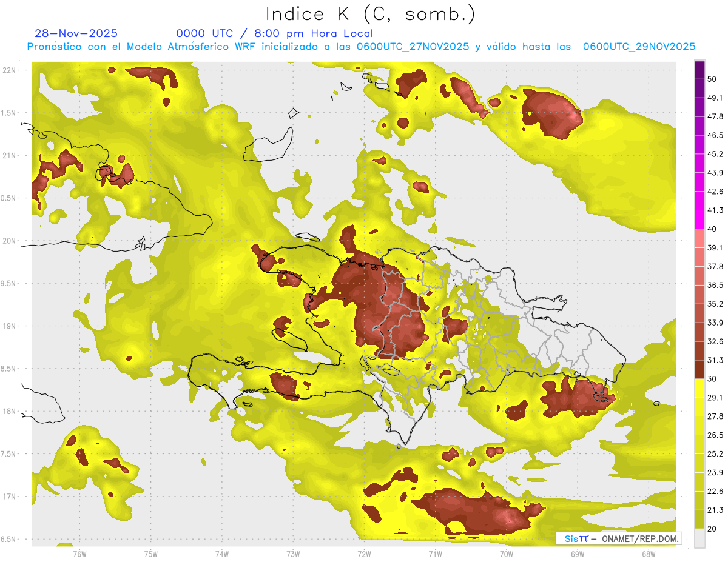Click the colorbar value '27.8'
Image resolution: width=728 pixels, height=562 pixels.
click(x=715, y=416)
